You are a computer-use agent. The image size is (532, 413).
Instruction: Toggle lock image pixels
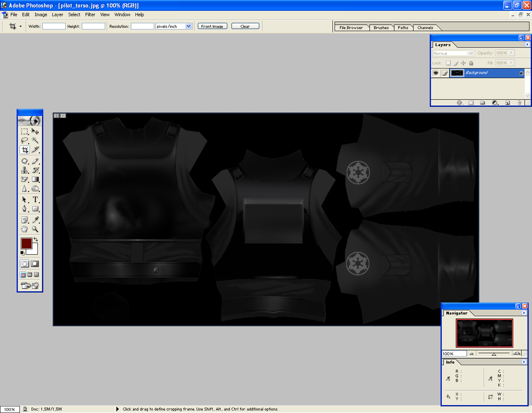point(456,63)
